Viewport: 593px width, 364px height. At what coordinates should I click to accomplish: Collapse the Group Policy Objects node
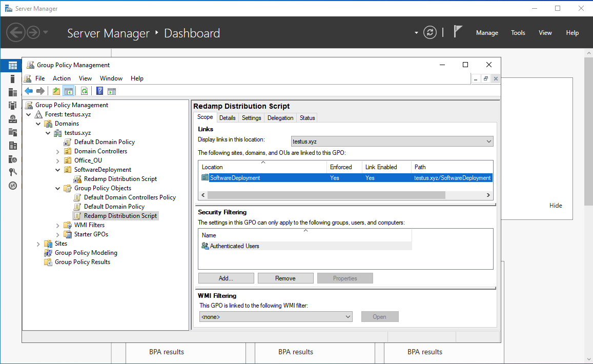pyautogui.click(x=58, y=188)
